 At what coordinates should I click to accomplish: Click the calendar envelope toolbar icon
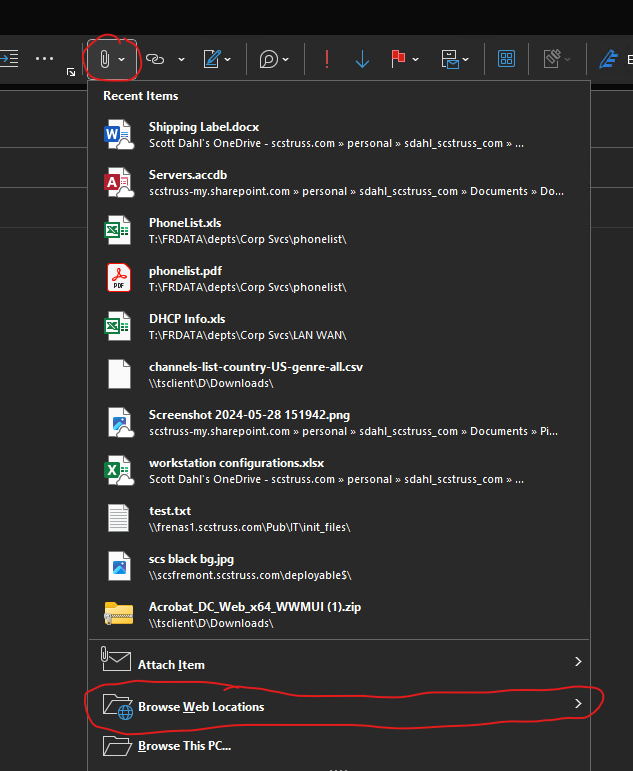coord(450,59)
